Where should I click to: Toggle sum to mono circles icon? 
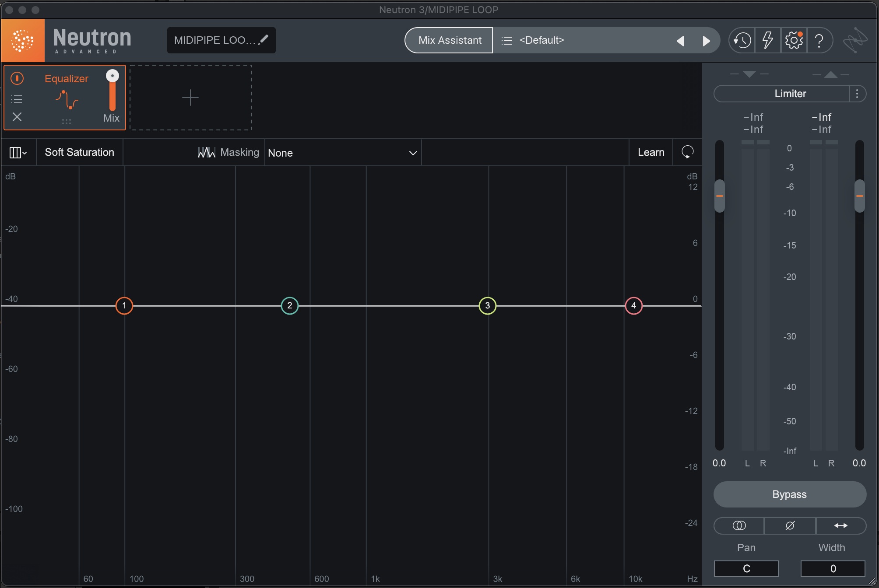(x=739, y=525)
